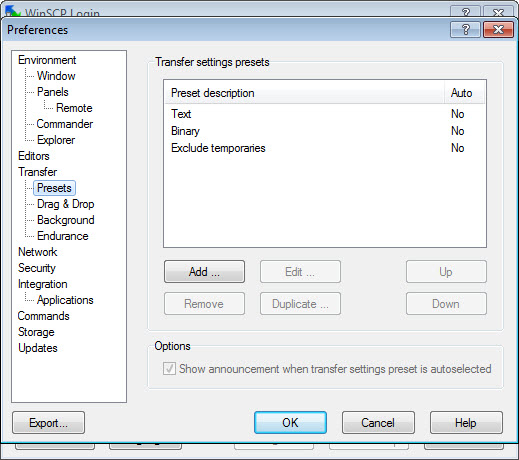Click the Export... button

coord(49,423)
